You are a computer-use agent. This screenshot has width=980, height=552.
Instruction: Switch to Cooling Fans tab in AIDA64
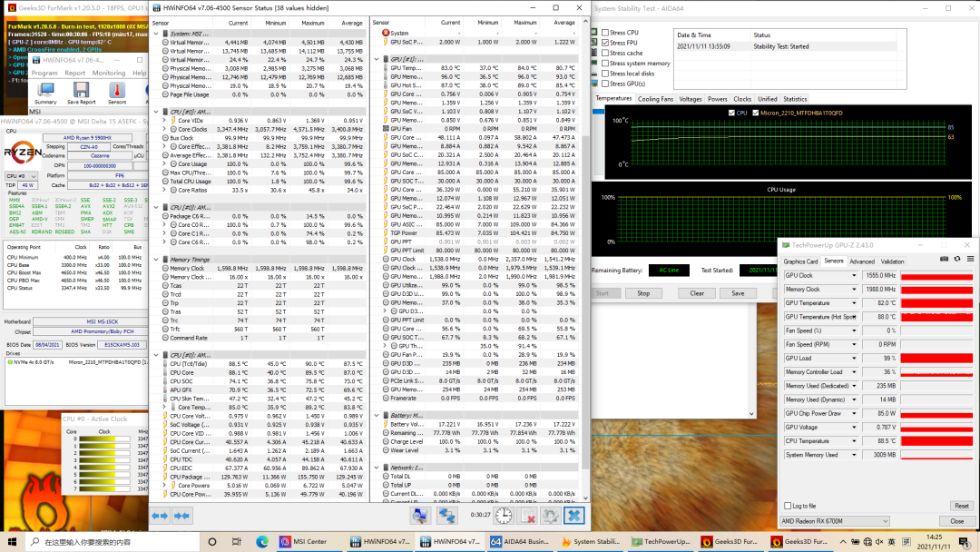click(656, 99)
